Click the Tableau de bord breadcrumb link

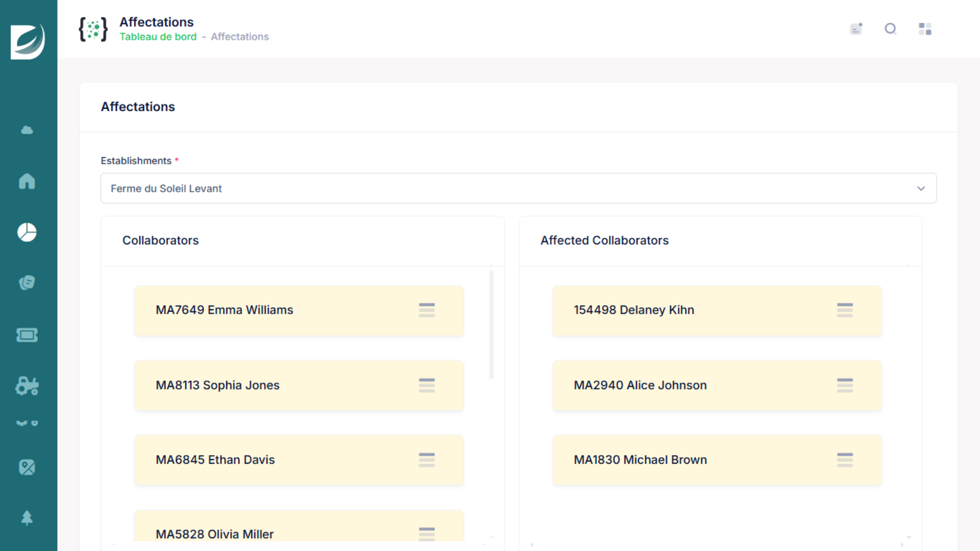coord(158,37)
